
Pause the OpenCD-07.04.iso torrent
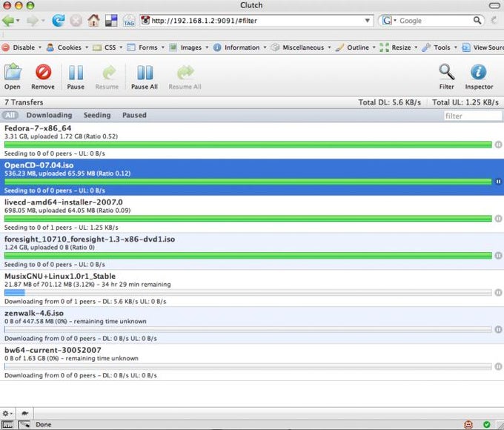[498, 182]
